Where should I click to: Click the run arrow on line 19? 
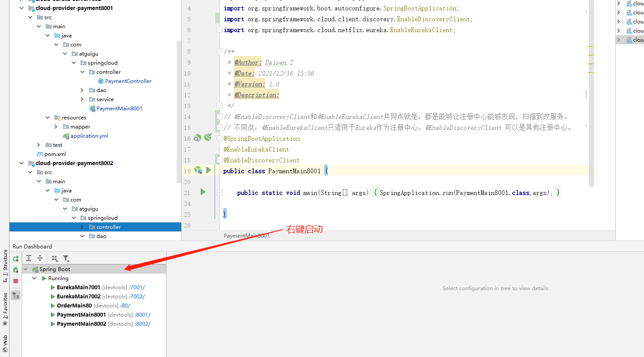pos(209,170)
